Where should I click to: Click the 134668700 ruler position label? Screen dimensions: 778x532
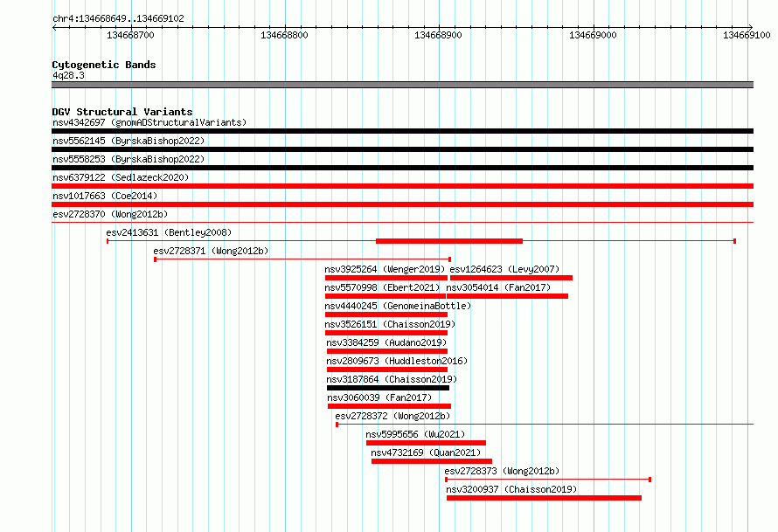tap(130, 35)
